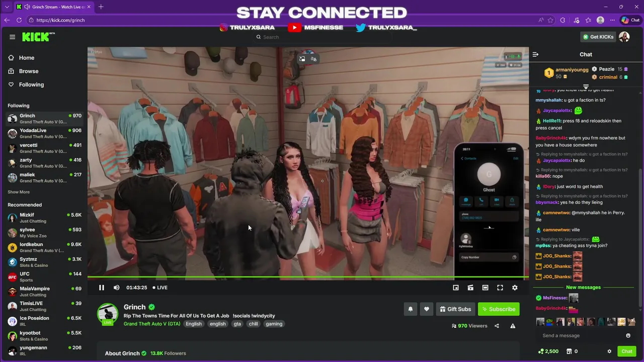
Task: Jump to LIVE in the player
Action: point(160,288)
